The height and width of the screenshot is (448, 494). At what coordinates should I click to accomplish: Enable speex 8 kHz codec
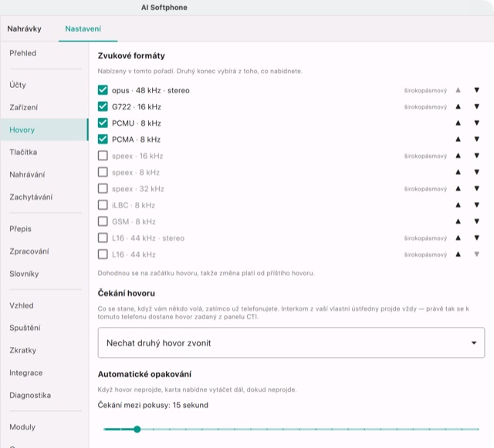click(103, 172)
